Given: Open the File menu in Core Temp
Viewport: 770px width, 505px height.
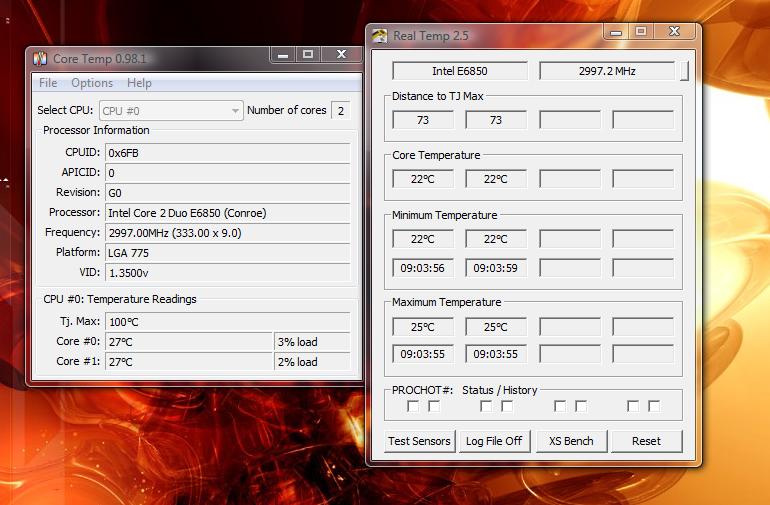Looking at the screenshot, I should click(48, 83).
